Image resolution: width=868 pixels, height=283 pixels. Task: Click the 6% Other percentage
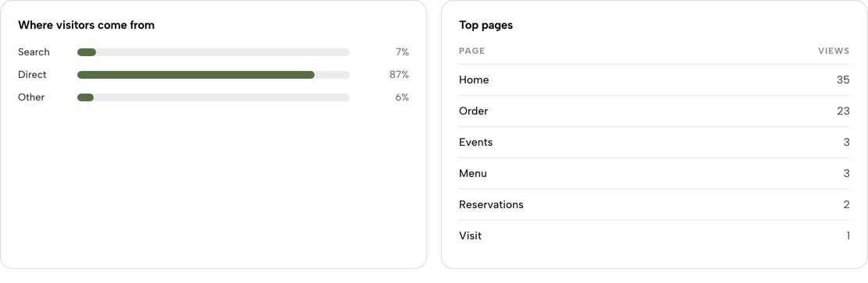[402, 97]
